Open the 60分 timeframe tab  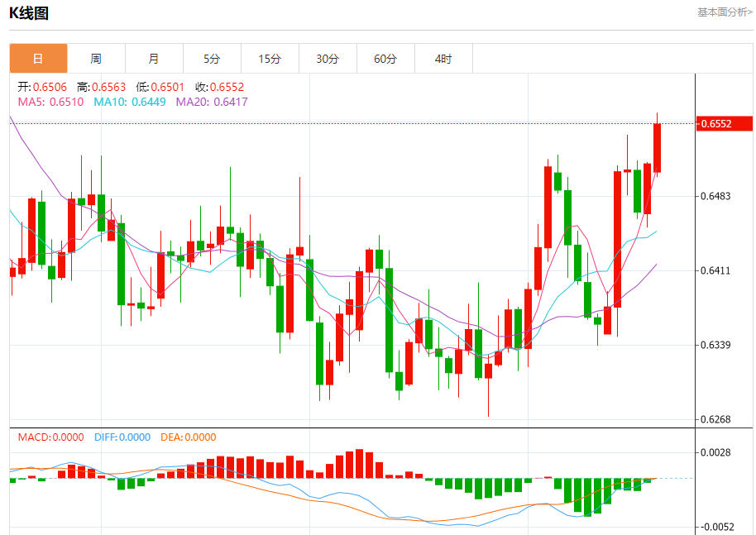coord(385,59)
